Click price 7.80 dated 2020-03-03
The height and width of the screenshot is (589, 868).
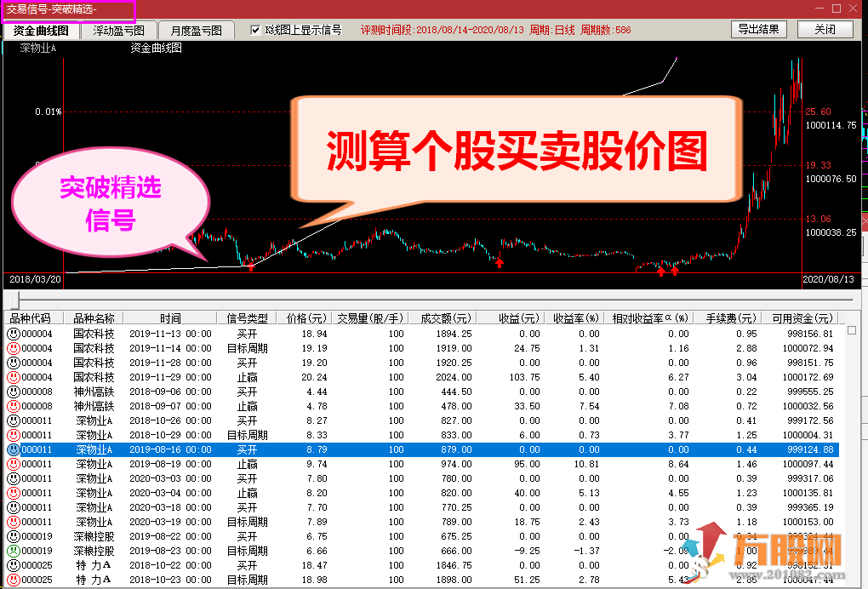317,478
